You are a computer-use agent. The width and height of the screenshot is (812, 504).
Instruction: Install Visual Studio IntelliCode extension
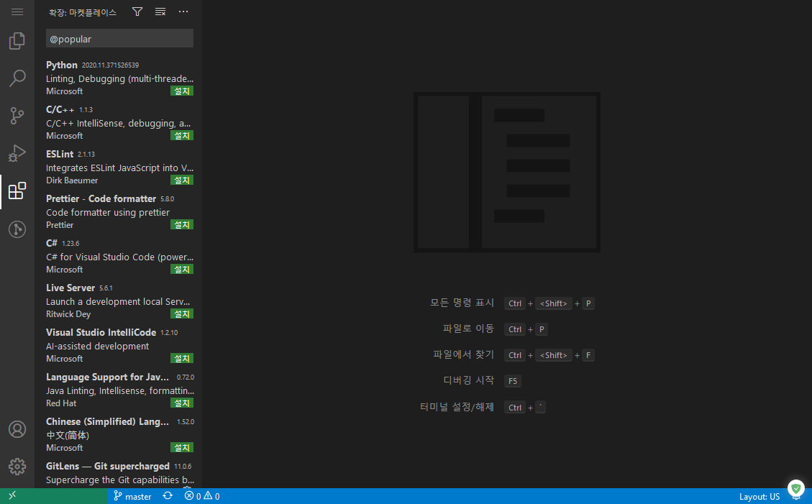tap(182, 358)
